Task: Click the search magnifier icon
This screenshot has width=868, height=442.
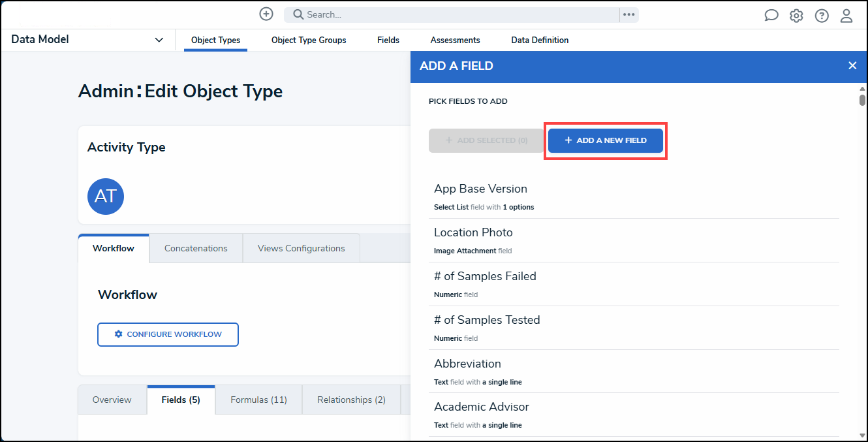Action: click(x=298, y=14)
